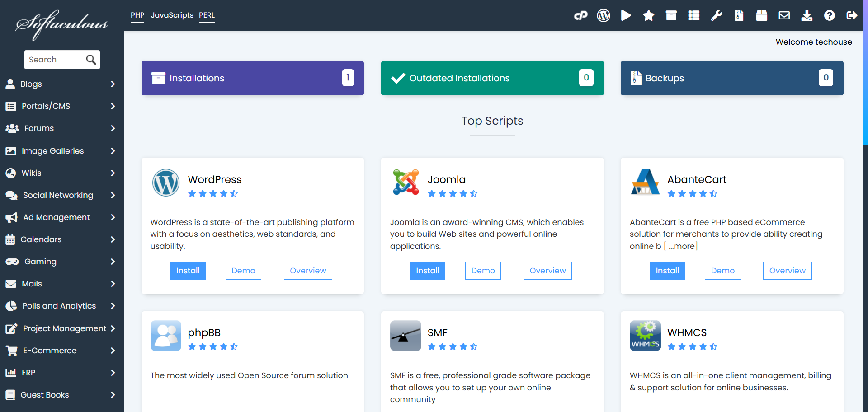The width and height of the screenshot is (868, 412).
Task: Open the WordPress Overview
Action: click(x=308, y=271)
